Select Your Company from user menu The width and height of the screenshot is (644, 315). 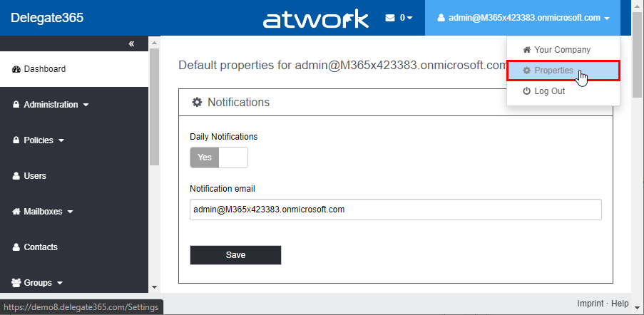(562, 50)
